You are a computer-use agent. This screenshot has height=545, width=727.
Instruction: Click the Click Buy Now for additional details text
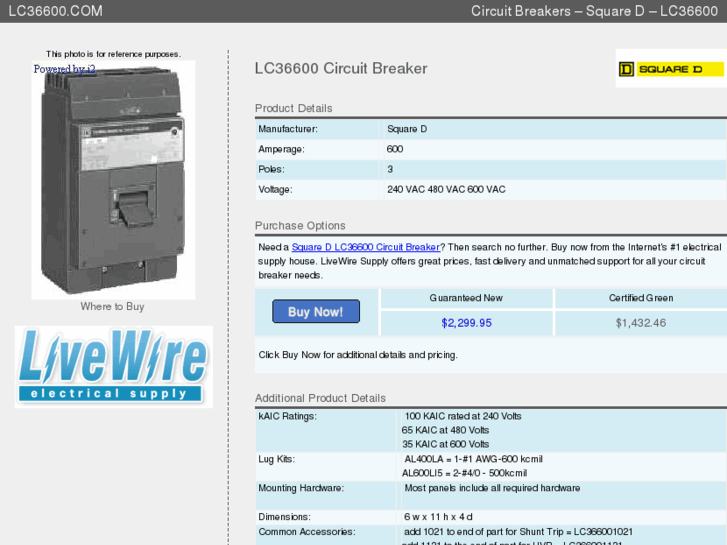coord(358,355)
